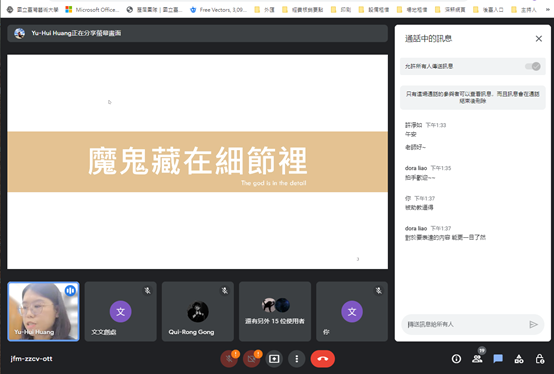Open the first university bookmark in the bar

33,10
